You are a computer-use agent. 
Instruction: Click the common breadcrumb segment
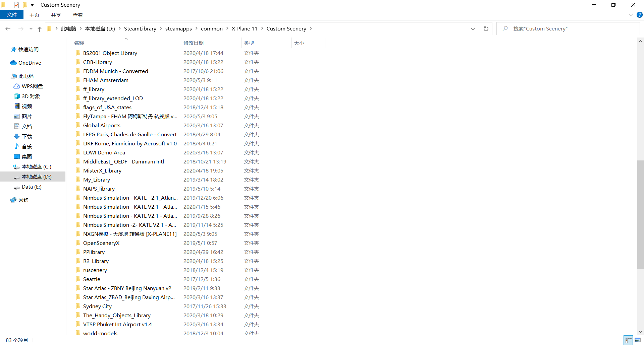tap(212, 29)
